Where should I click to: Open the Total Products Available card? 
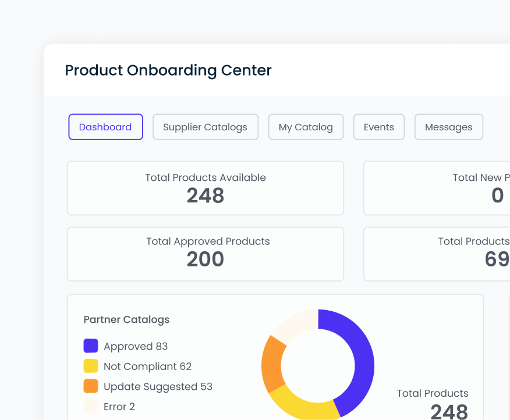pos(205,188)
